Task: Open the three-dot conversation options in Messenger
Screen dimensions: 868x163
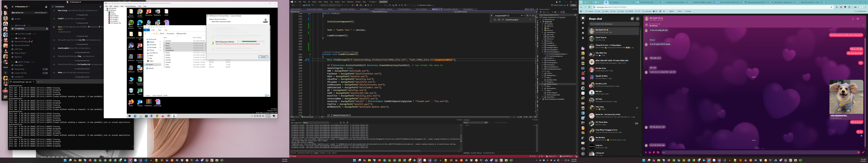Action: (x=863, y=19)
